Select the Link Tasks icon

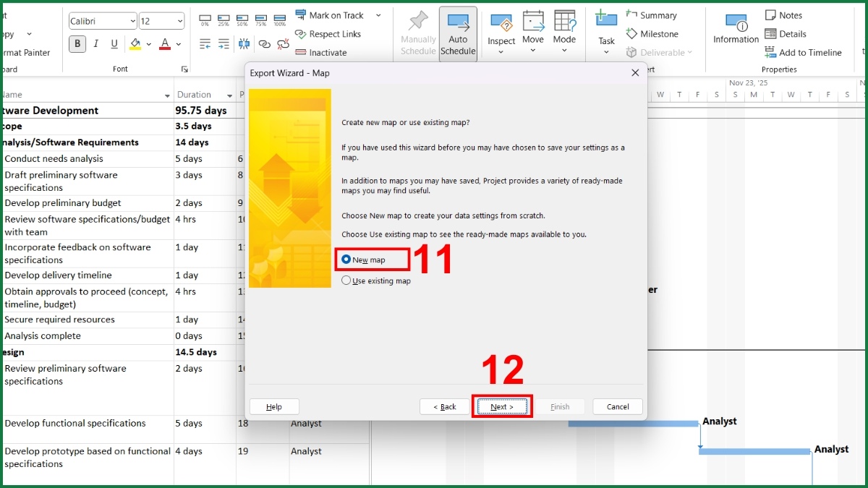click(x=265, y=43)
